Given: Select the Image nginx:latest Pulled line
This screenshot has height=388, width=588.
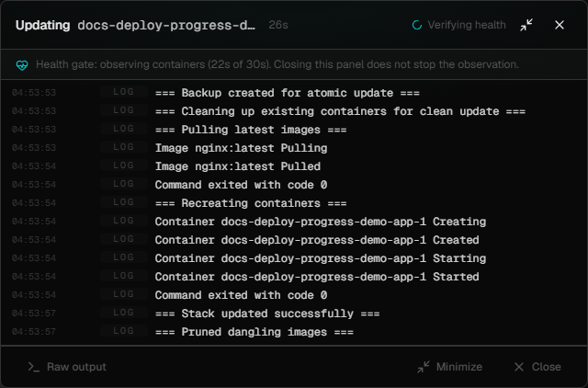Looking at the screenshot, I should tap(238, 166).
